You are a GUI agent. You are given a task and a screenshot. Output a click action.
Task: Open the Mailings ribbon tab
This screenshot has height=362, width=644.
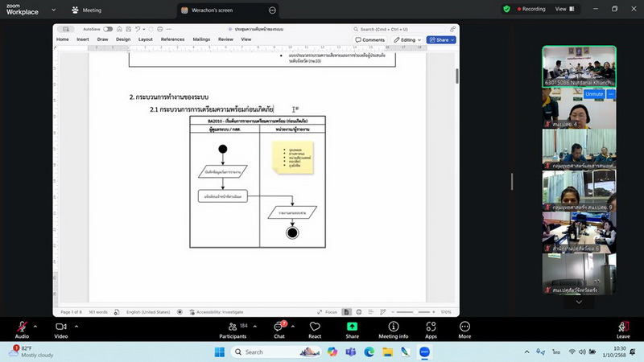[x=201, y=39]
